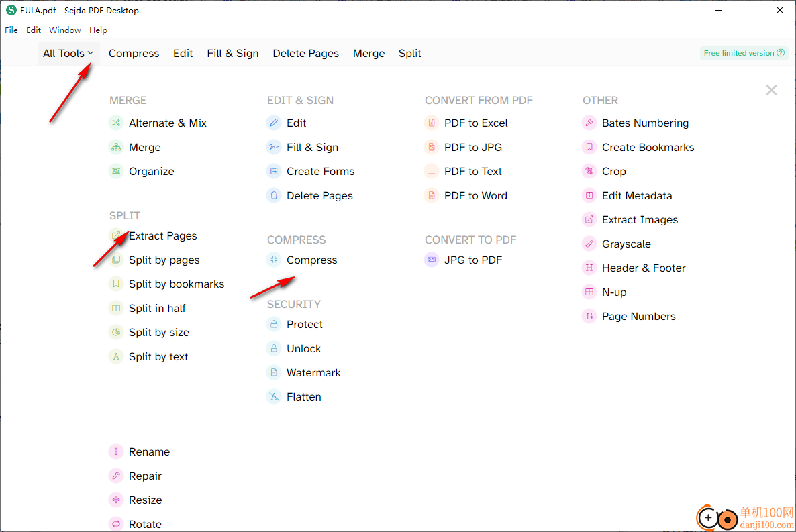Select Split in the top toolbar
Viewport: 796px width, 532px height.
coord(409,53)
